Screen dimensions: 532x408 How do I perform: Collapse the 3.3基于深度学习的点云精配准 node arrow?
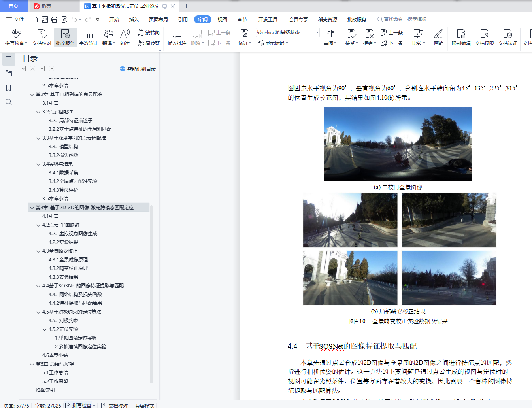point(38,138)
